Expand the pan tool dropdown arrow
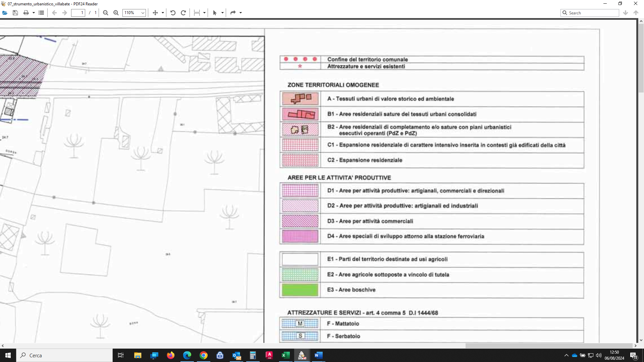644x362 pixels. click(x=163, y=13)
